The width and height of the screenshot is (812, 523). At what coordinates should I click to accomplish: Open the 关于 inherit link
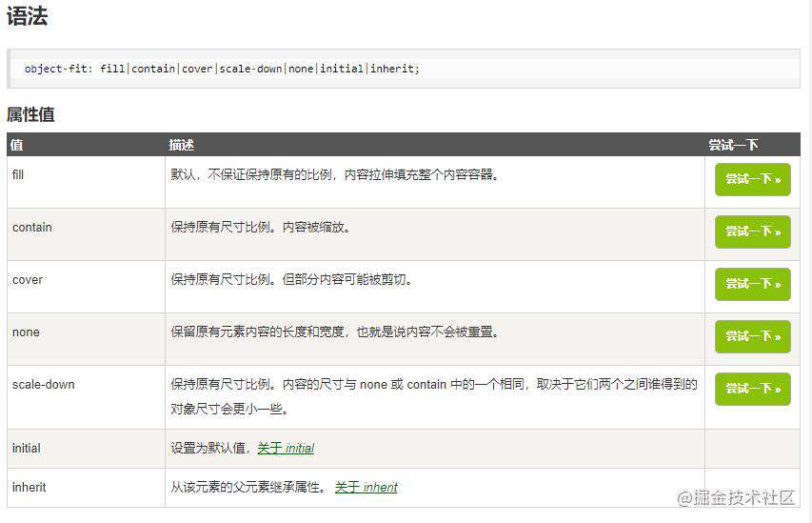click(366, 487)
